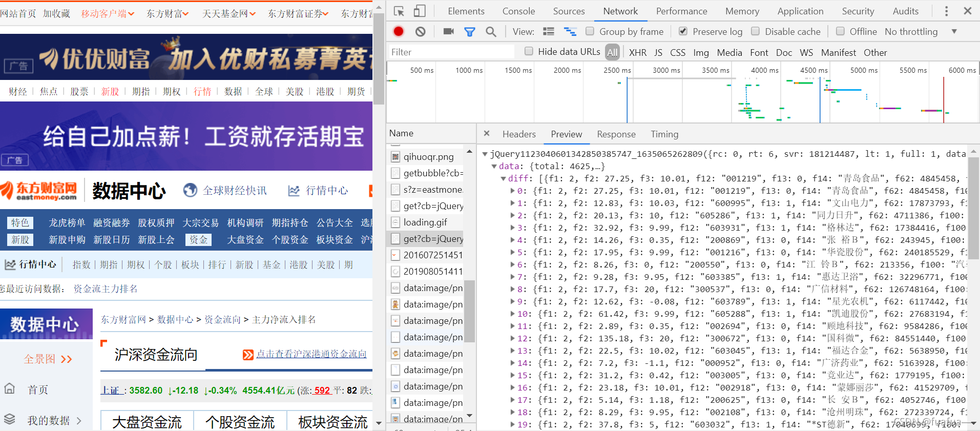The height and width of the screenshot is (431, 980).
Task: Click 个股资金流 tab on page
Action: [240, 422]
